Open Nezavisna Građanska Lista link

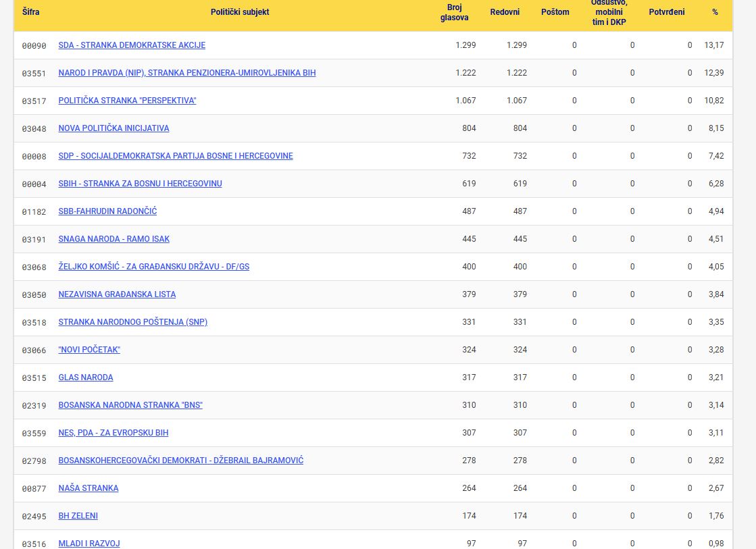point(117,294)
